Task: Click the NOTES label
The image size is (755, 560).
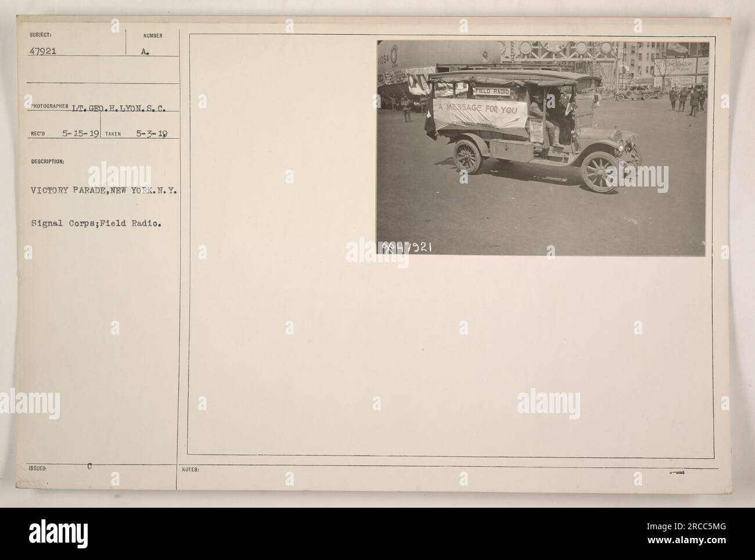Action: click(x=190, y=469)
